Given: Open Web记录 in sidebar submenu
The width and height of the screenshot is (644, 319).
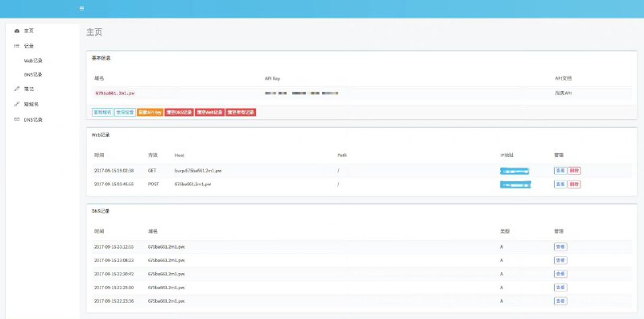Looking at the screenshot, I should click(33, 61).
